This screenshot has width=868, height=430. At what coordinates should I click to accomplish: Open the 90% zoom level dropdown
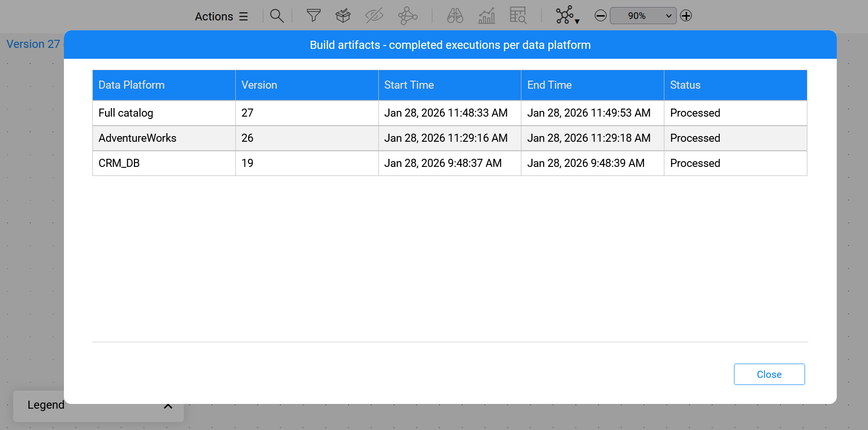pyautogui.click(x=643, y=16)
